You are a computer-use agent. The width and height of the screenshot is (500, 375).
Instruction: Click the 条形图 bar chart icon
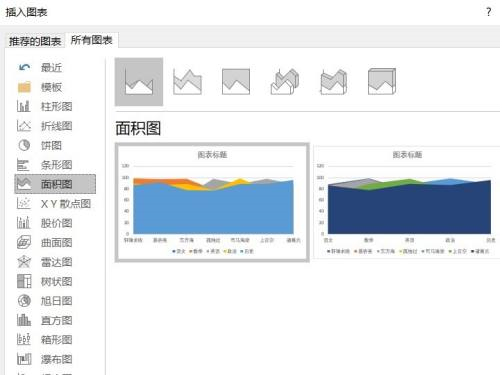tap(23, 165)
